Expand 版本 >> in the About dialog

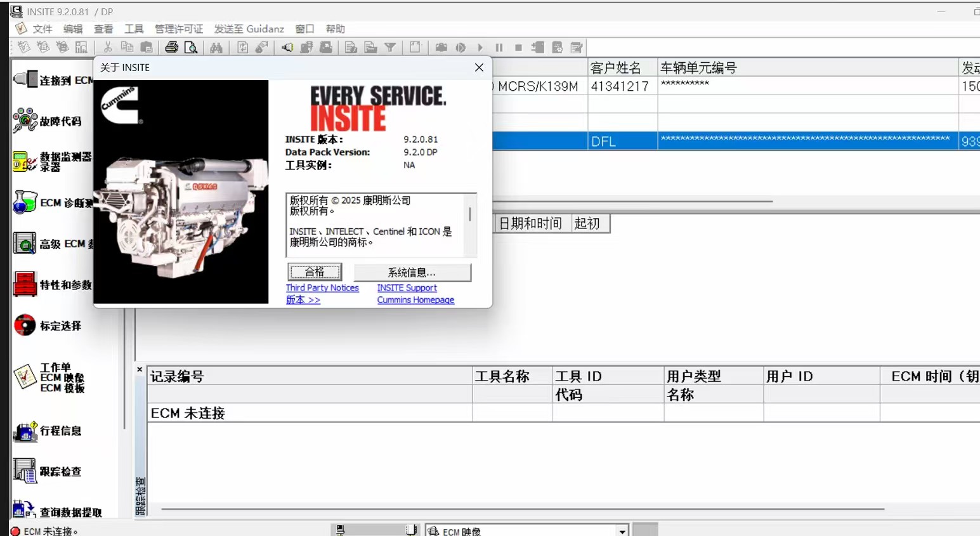point(303,299)
